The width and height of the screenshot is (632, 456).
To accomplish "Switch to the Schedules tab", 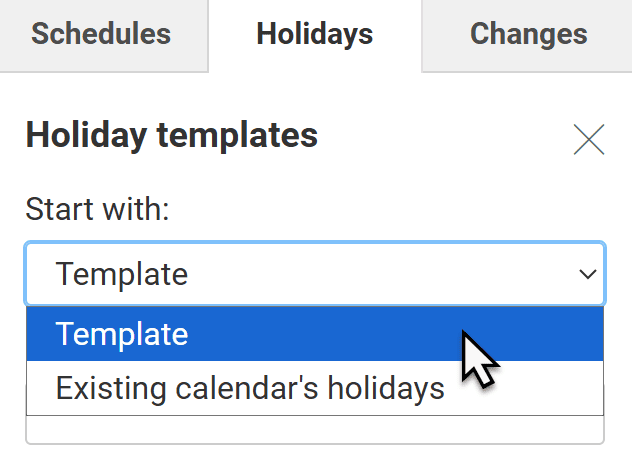I will tap(101, 34).
